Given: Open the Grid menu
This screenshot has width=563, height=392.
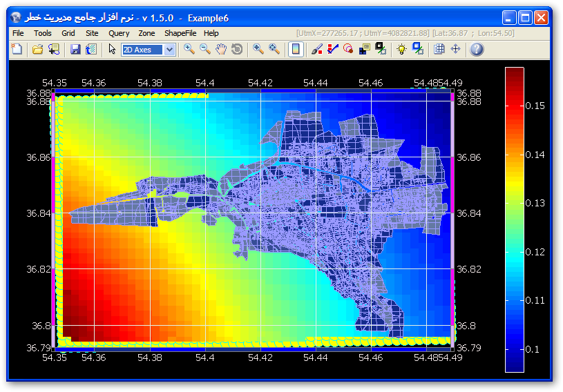Looking at the screenshot, I should tap(68, 33).
